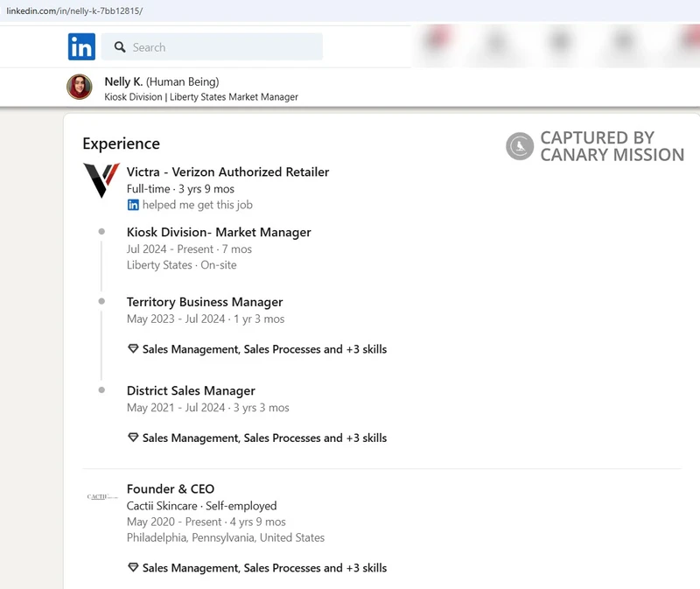The height and width of the screenshot is (589, 700).
Task: Click the Cactii Skincare company logo
Action: [x=102, y=496]
